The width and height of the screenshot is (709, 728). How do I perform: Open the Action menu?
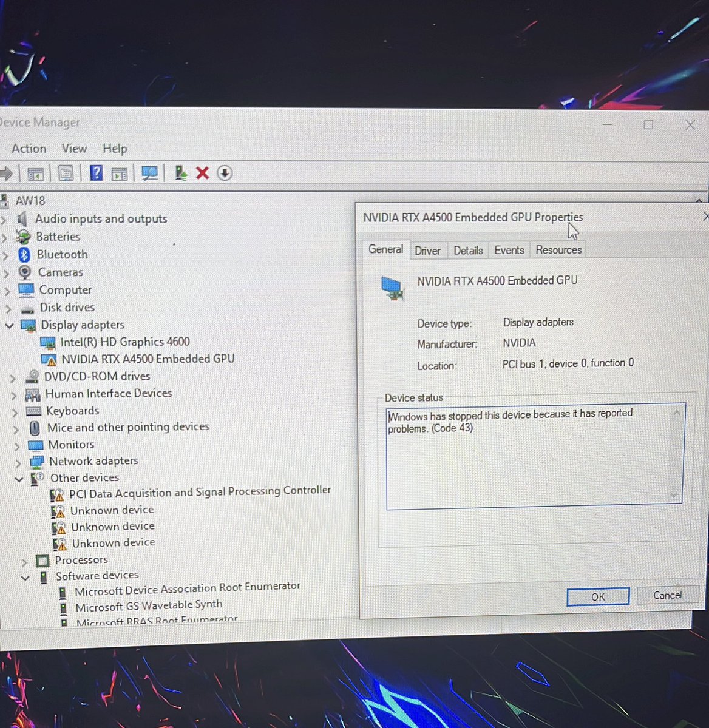(29, 149)
